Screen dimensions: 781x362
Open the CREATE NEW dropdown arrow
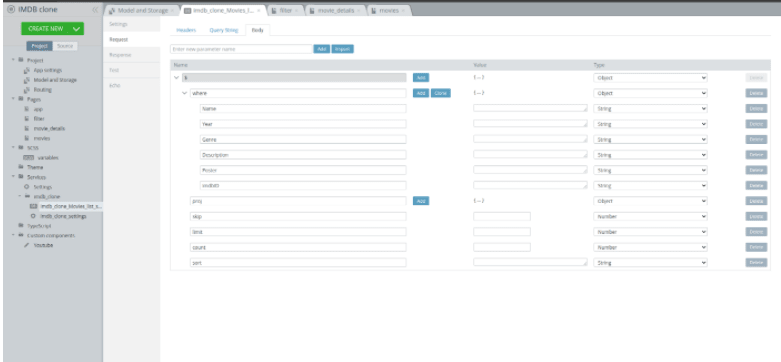point(76,29)
